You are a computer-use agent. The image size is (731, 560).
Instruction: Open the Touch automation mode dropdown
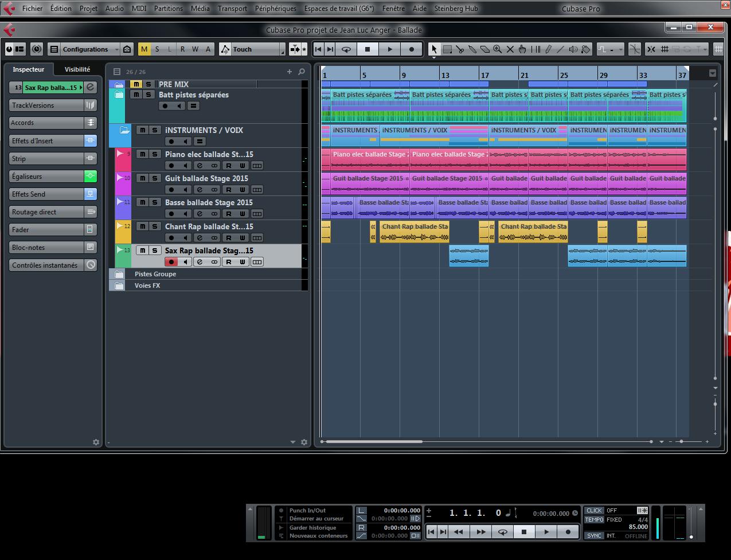tap(253, 49)
